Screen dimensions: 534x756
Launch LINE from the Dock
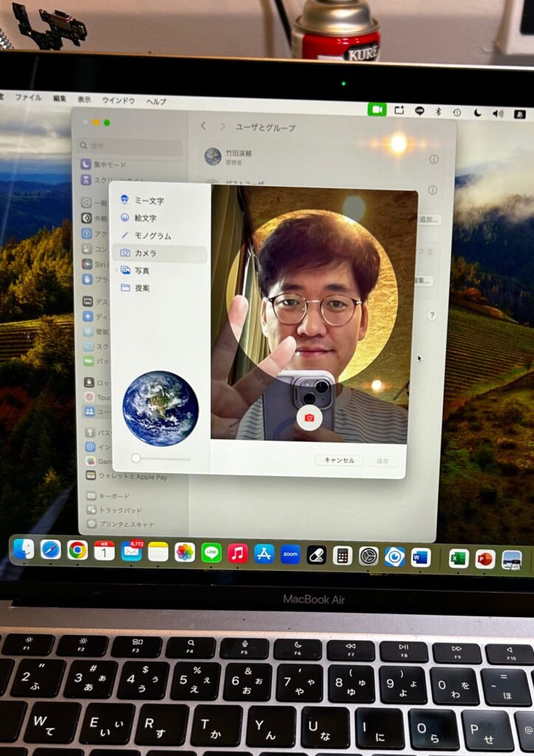[211, 553]
